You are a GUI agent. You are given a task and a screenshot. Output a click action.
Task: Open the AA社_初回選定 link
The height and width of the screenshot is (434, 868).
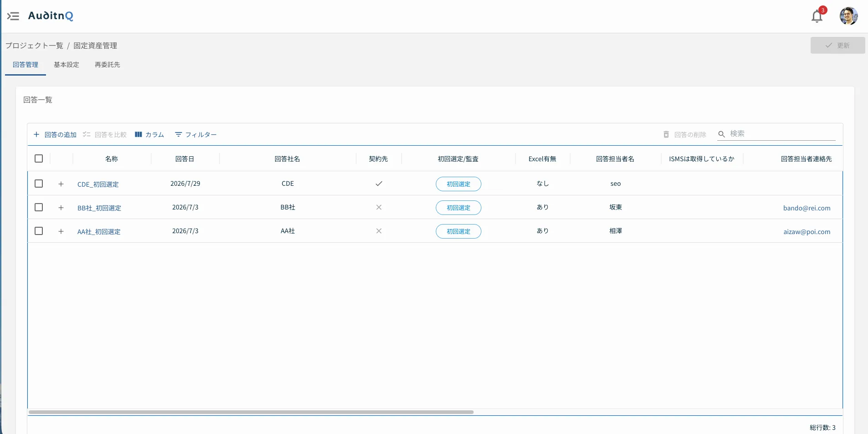point(99,231)
